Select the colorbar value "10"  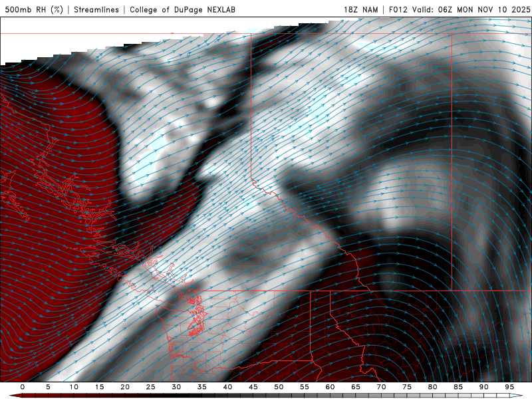point(74,387)
